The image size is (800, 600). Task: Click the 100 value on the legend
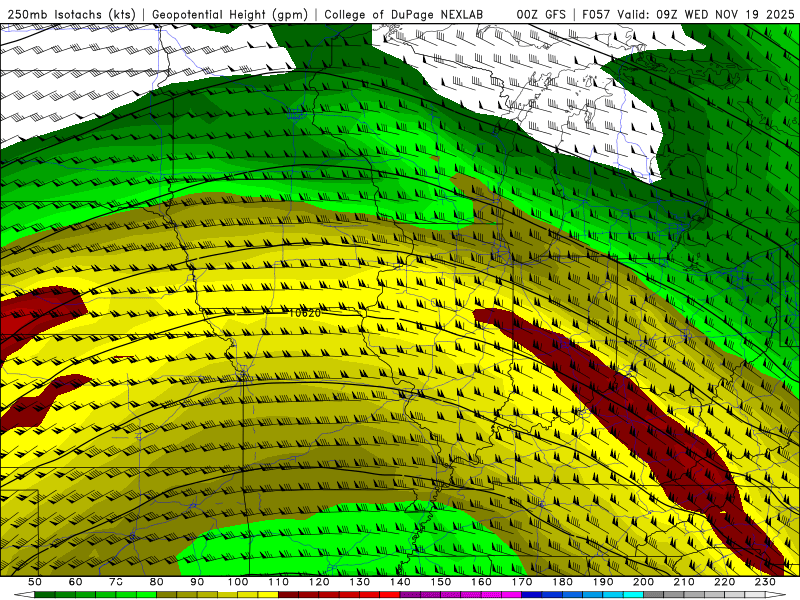[x=238, y=582]
